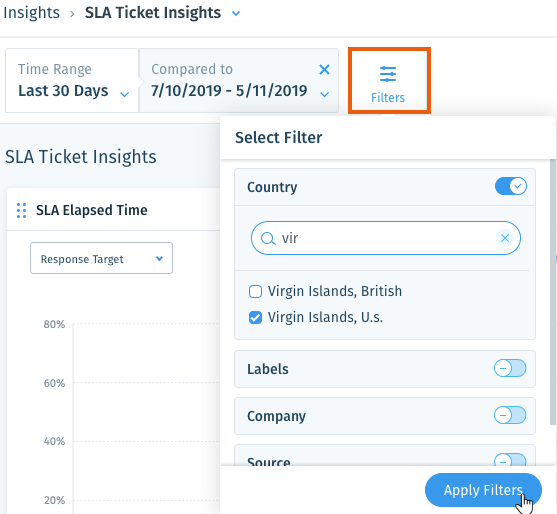Open the Filters panel icon

pyautogui.click(x=388, y=74)
